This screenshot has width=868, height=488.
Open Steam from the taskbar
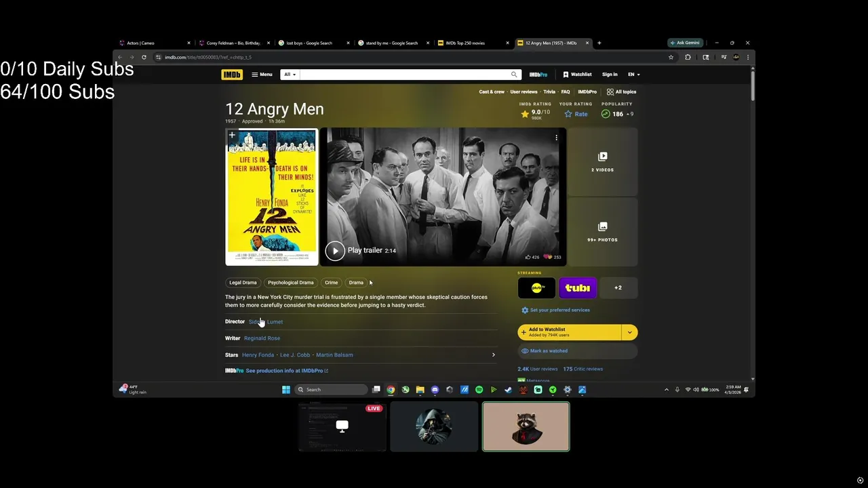click(509, 390)
